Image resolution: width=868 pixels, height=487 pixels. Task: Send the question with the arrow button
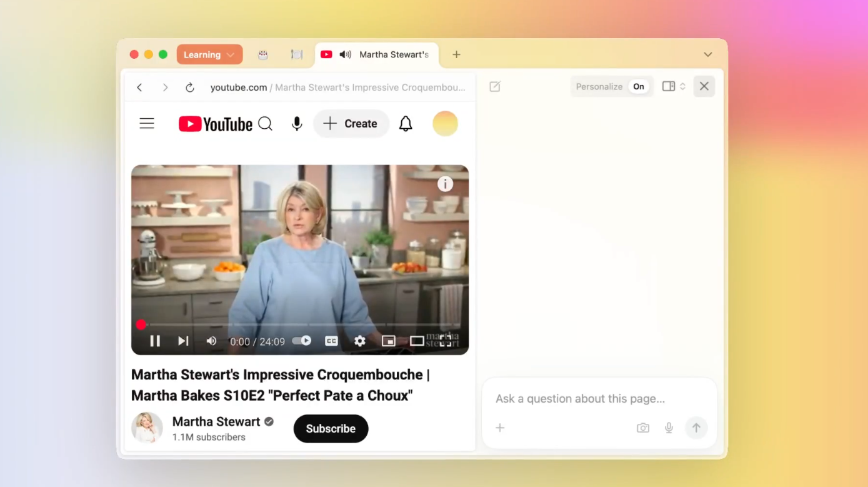[696, 428]
